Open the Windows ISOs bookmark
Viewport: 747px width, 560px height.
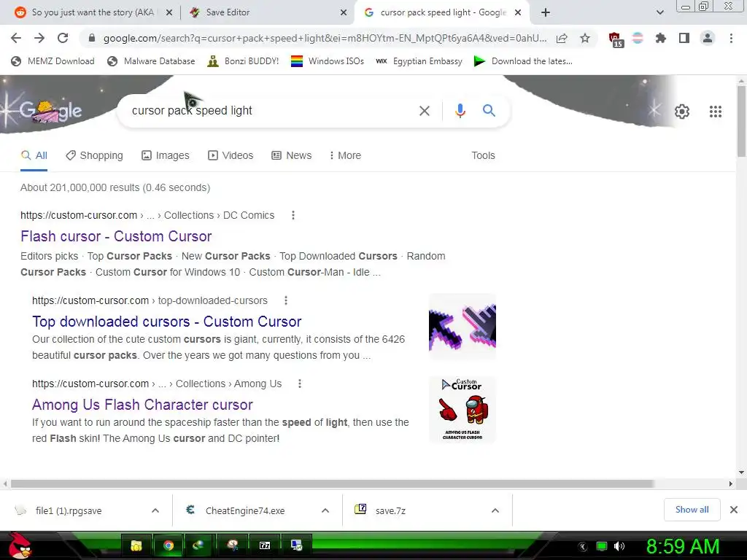click(x=328, y=61)
